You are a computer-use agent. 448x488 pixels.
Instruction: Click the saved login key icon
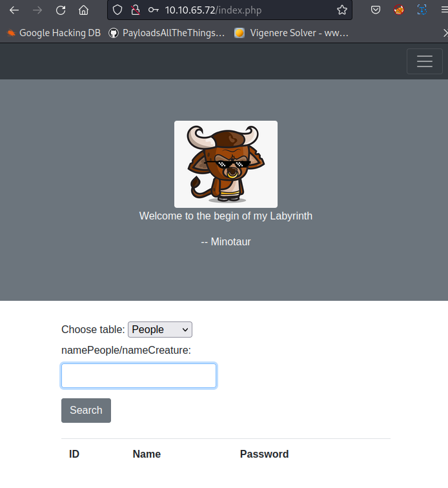pos(153,10)
